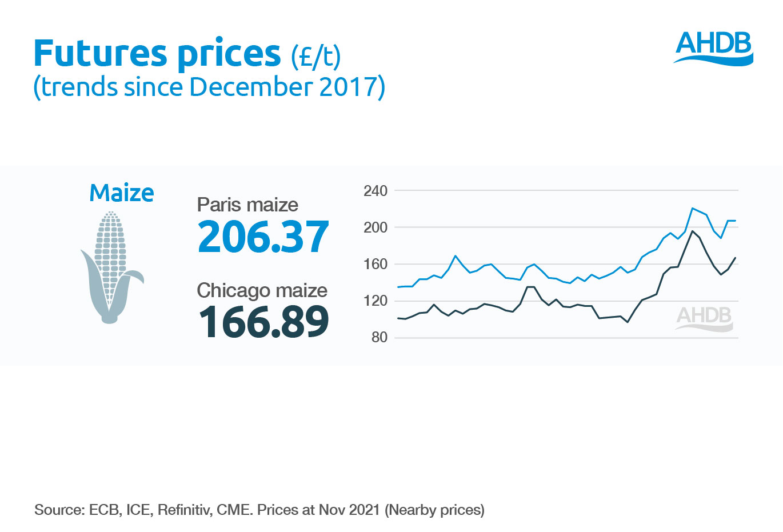Image resolution: width=783 pixels, height=532 pixels.
Task: Click the peak of the blue Paris line
Action: [692, 208]
